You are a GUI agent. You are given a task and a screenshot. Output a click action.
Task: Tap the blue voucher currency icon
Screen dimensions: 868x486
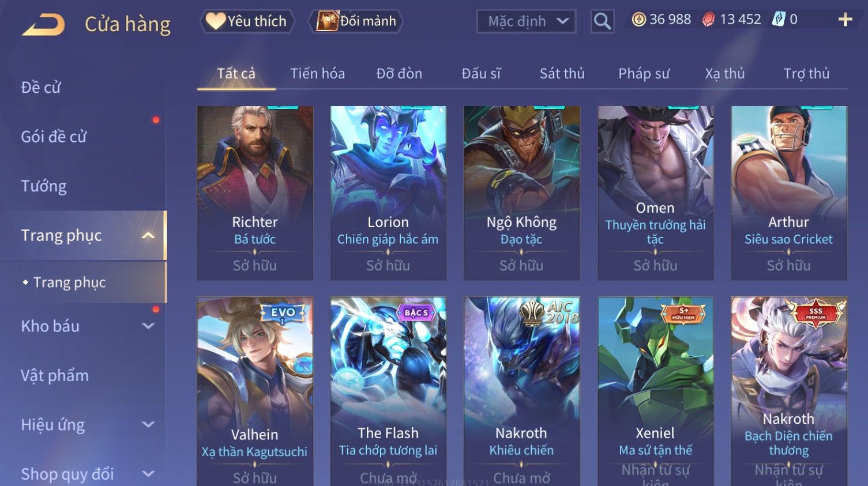779,20
